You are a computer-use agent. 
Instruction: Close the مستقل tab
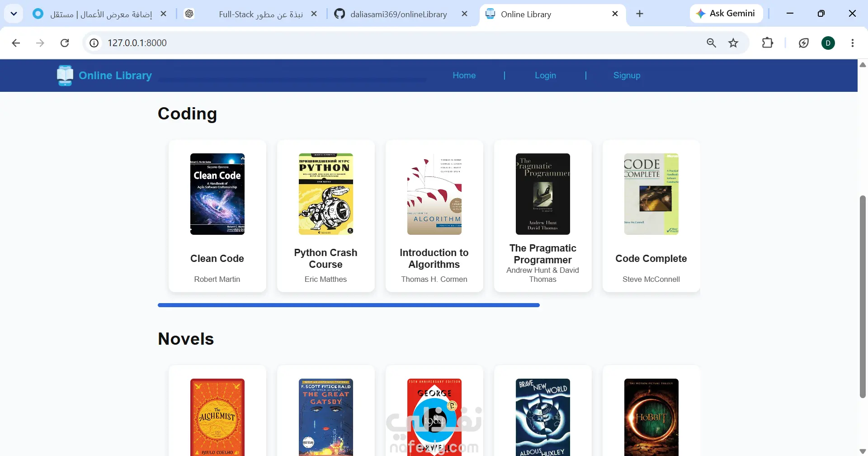click(164, 14)
